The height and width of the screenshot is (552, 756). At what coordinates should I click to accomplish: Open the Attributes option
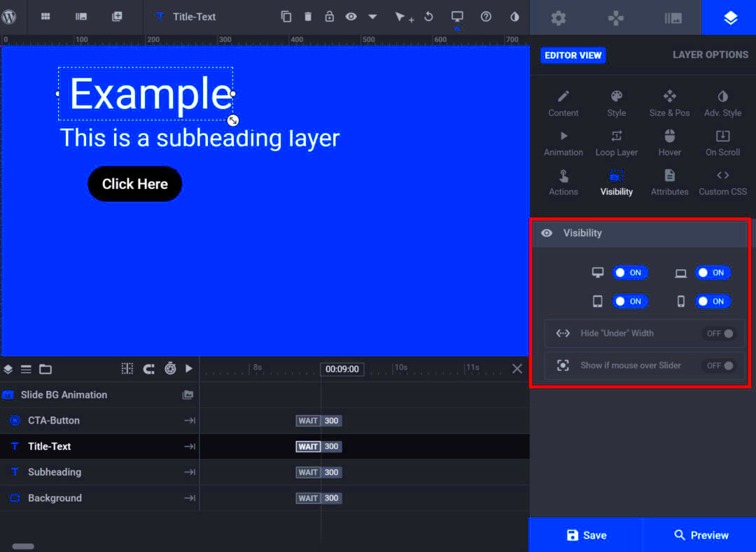tap(669, 183)
